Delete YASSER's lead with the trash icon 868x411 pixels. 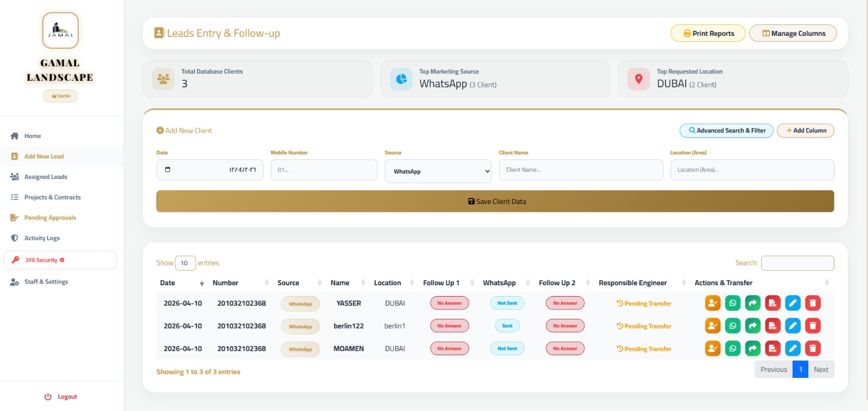pyautogui.click(x=813, y=303)
